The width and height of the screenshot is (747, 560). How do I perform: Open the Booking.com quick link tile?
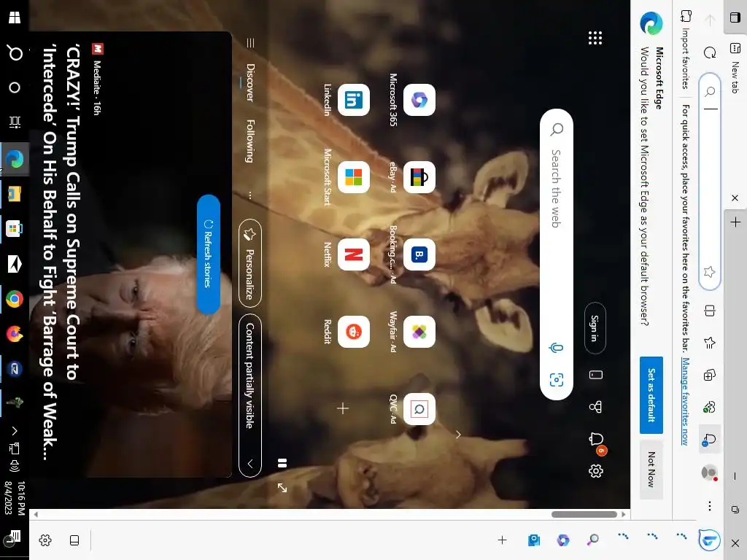(419, 254)
